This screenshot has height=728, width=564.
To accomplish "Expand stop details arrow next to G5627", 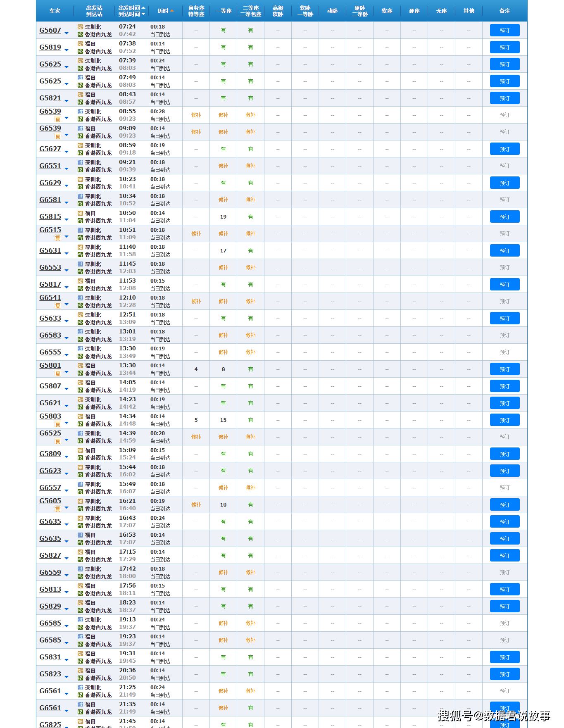I will coord(67,152).
